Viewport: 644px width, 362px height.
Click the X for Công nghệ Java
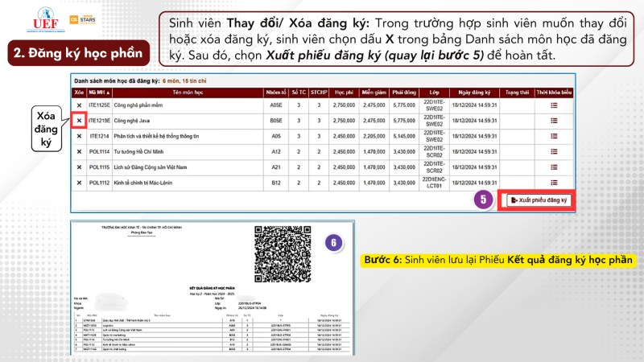pyautogui.click(x=79, y=121)
